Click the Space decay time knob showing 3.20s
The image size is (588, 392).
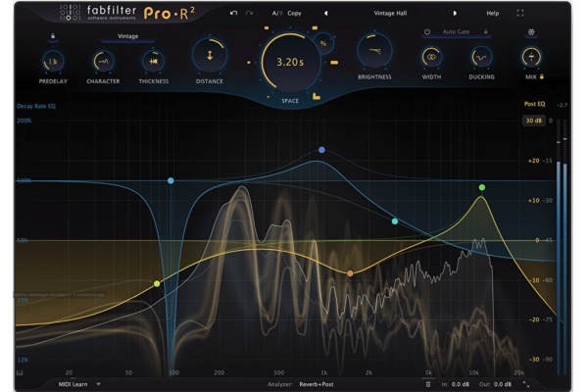click(x=290, y=63)
